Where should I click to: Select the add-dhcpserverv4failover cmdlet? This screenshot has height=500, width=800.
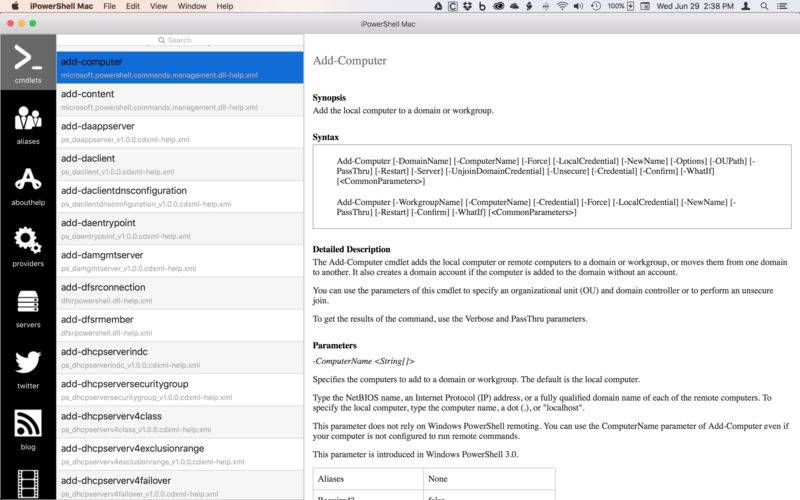[180, 485]
